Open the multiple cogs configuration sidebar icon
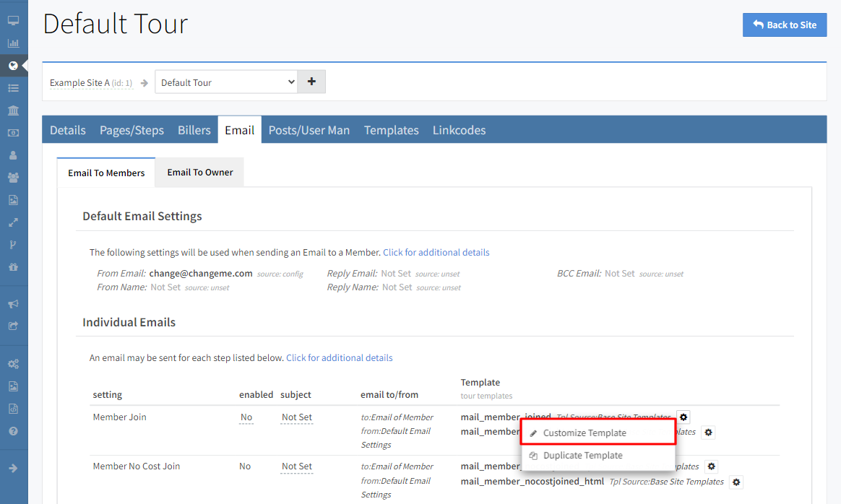 click(13, 364)
